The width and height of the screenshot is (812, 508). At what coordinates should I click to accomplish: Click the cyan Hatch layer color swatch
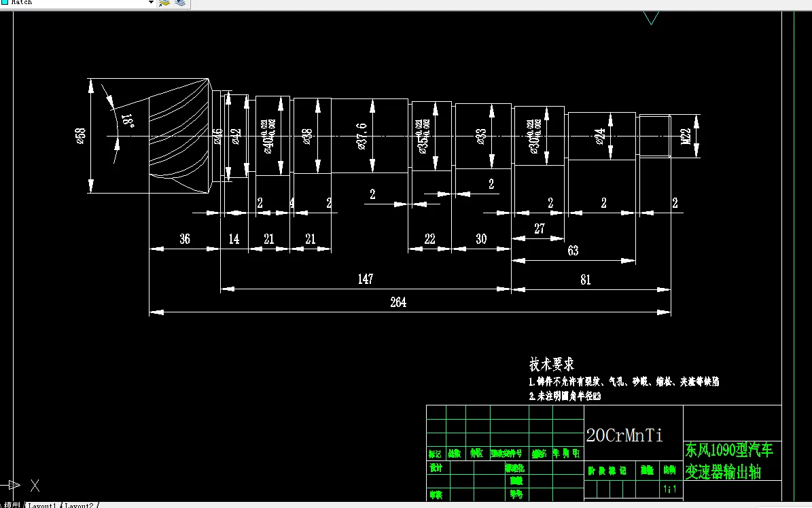tap(5, 2)
